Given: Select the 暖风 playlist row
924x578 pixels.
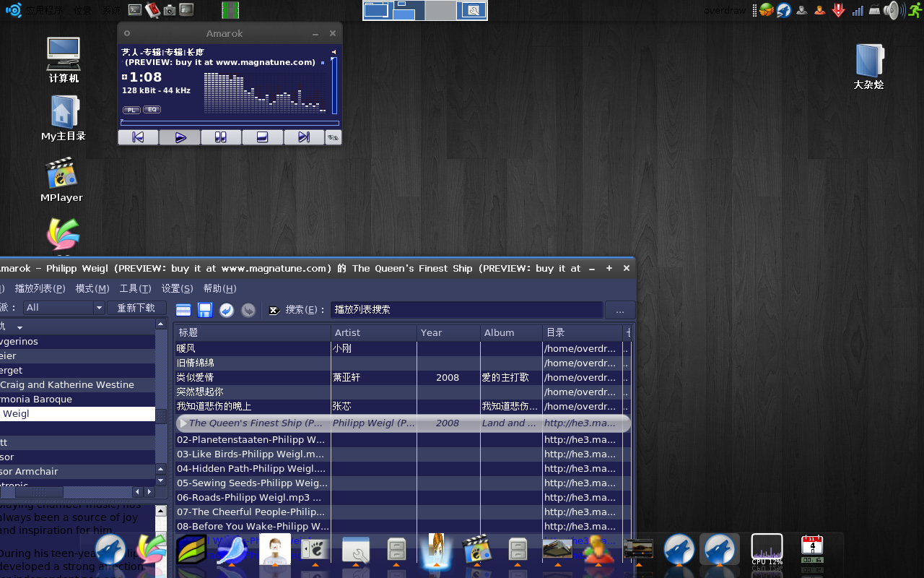Looking at the screenshot, I should pos(403,348).
